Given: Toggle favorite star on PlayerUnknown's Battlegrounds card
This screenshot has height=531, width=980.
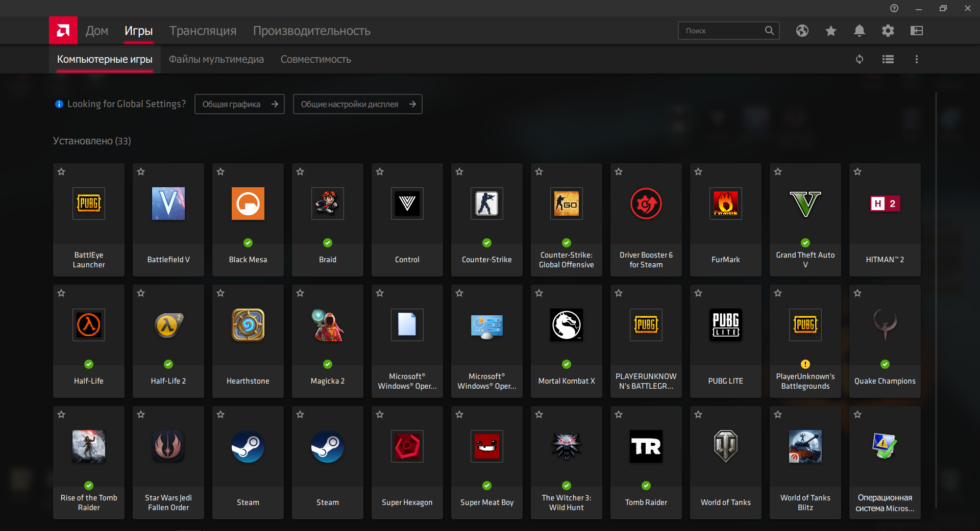Looking at the screenshot, I should coord(778,293).
